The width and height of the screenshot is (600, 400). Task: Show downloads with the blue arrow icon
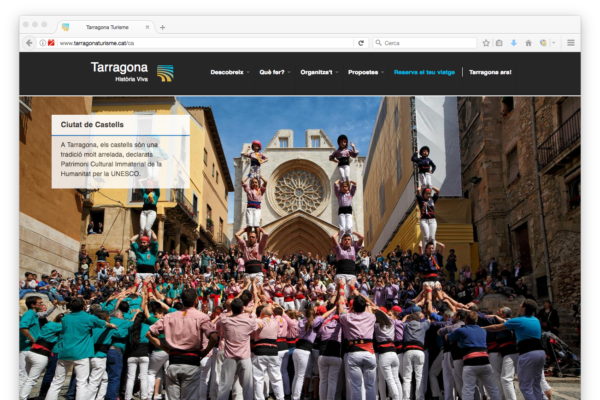coord(514,43)
